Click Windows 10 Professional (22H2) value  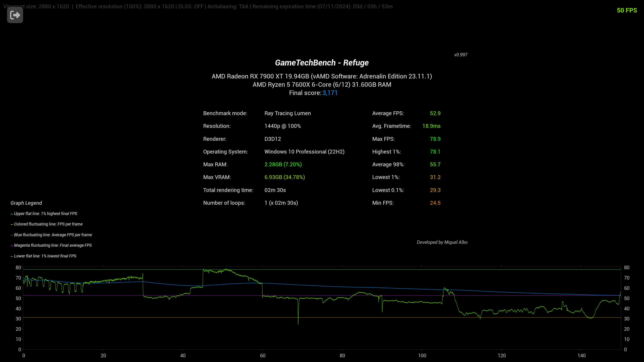(x=304, y=152)
